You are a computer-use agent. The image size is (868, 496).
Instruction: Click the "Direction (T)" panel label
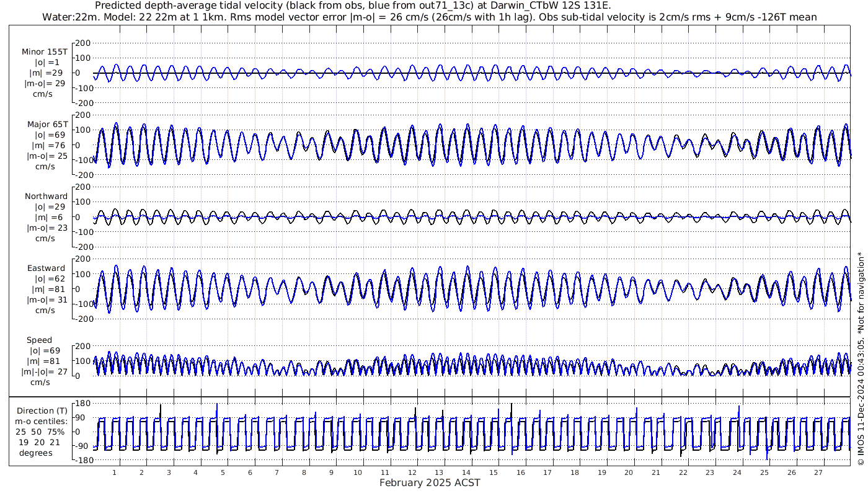pos(42,411)
